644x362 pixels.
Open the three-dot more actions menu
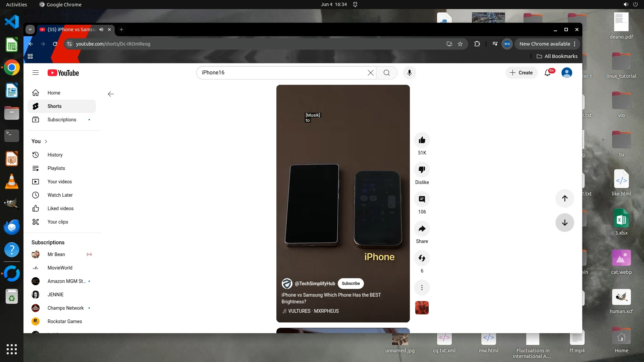pyautogui.click(x=422, y=288)
